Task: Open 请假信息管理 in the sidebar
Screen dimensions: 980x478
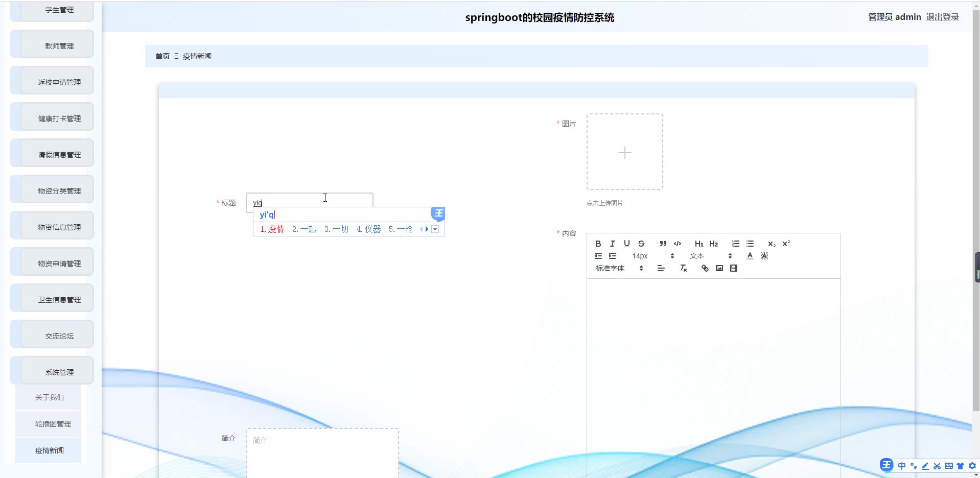Action: tap(52, 153)
